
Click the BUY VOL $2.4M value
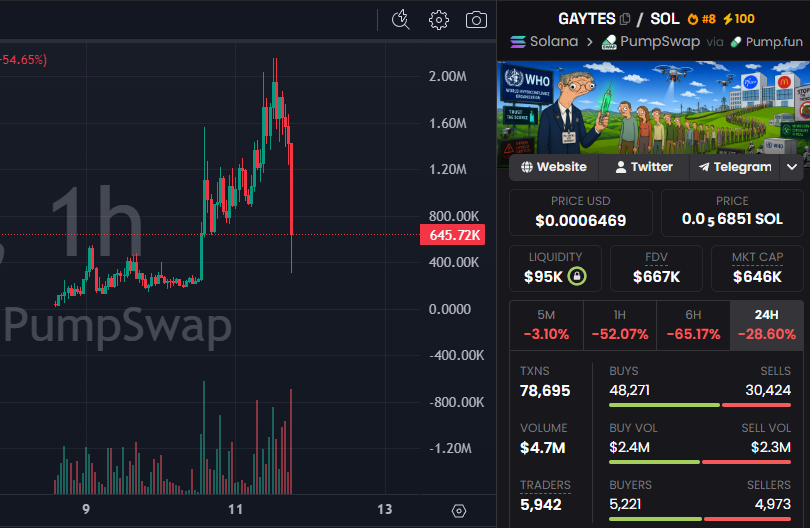click(629, 447)
